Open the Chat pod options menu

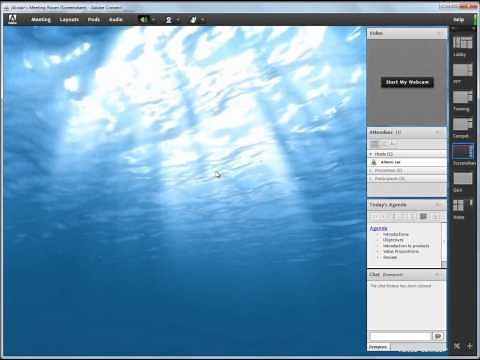point(437,274)
